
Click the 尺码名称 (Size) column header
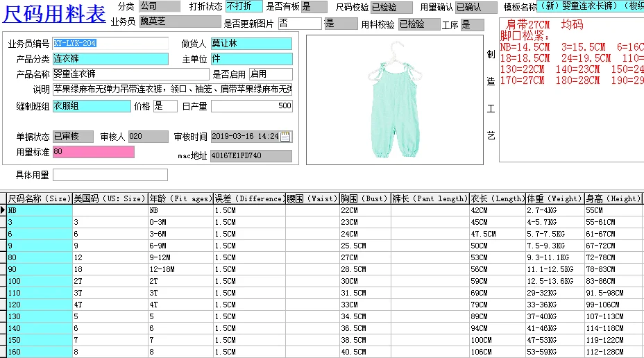pos(40,198)
